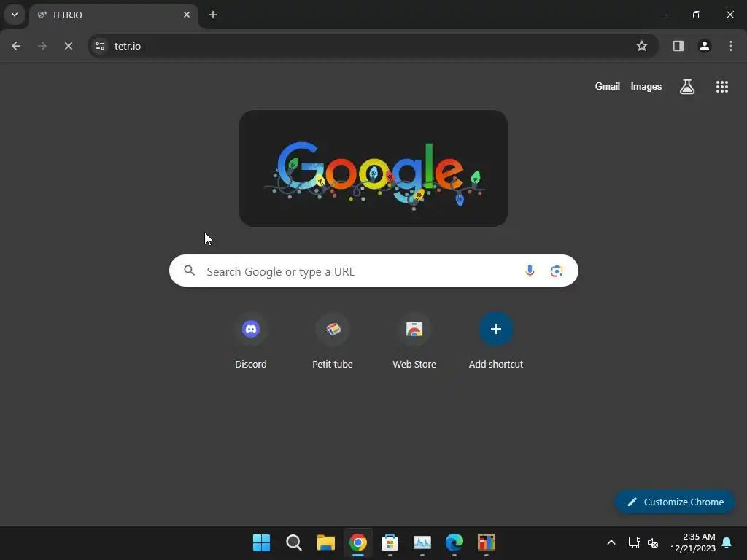747x560 pixels.
Task: Close the TETR.IO tab
Action: click(x=187, y=15)
